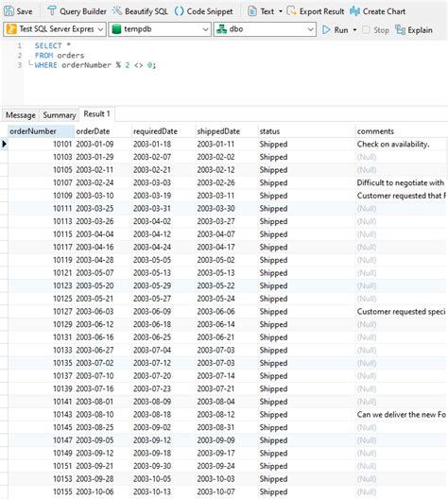The image size is (448, 499).
Task: Click Export Result icon
Action: [x=291, y=11]
